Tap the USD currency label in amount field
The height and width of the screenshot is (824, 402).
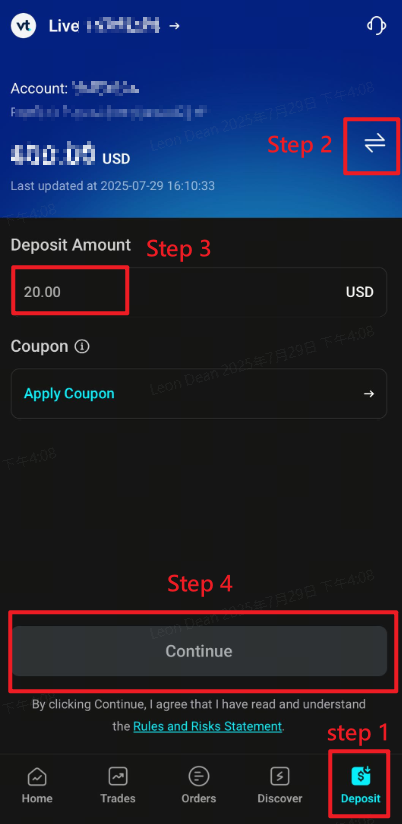[x=359, y=292]
